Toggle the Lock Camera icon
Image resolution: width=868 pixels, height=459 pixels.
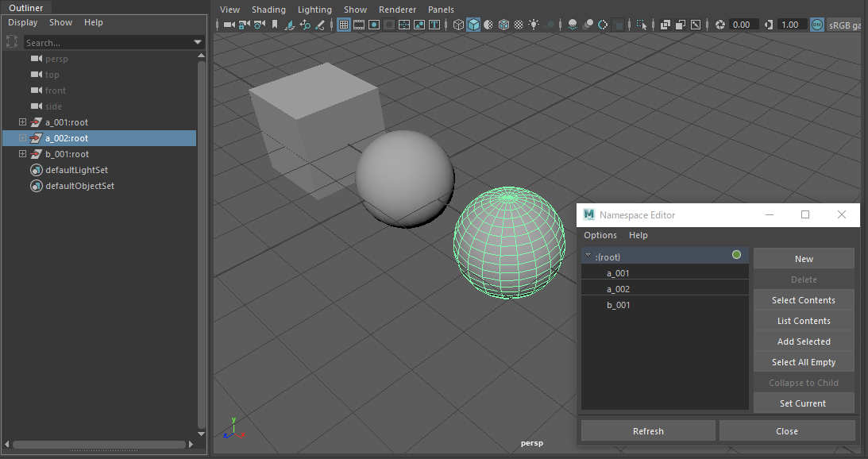pos(244,25)
